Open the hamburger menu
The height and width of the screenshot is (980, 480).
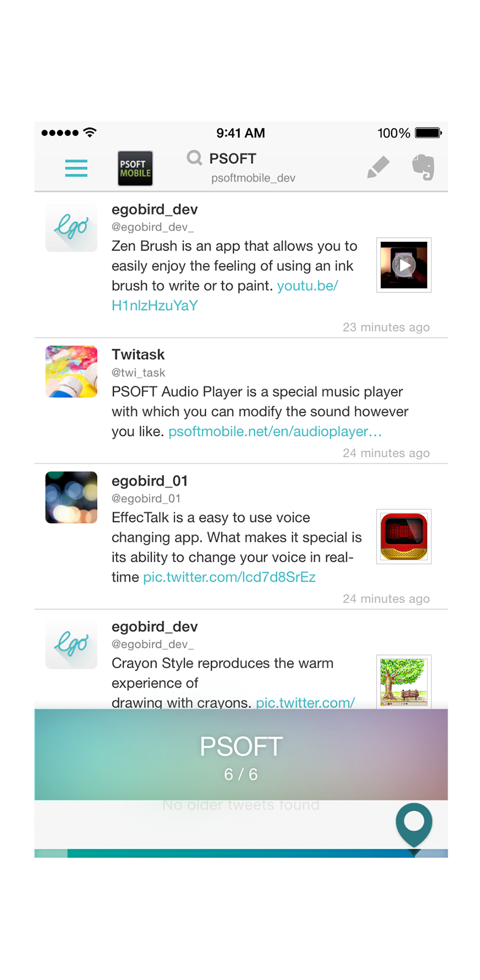click(76, 168)
